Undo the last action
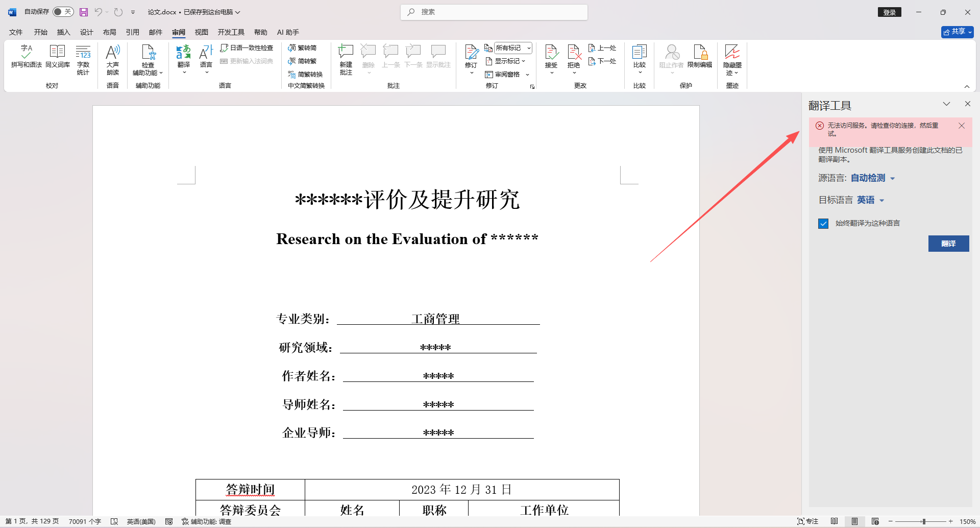 click(98, 12)
